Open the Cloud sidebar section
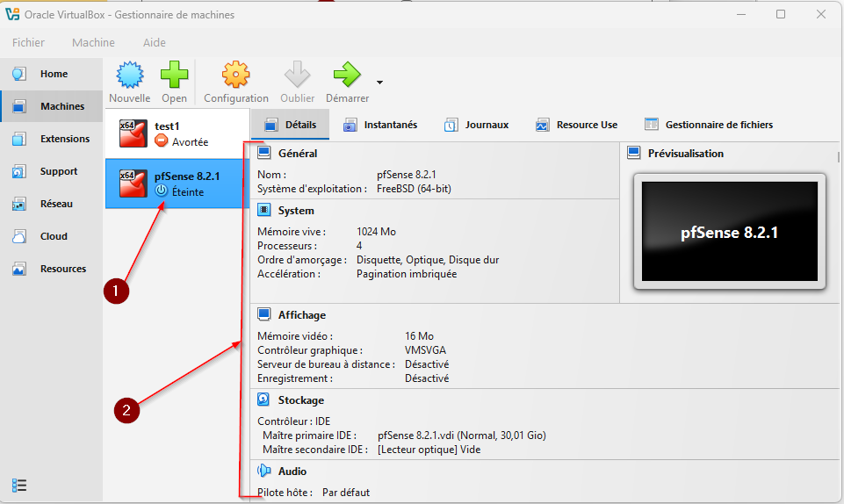 point(52,236)
